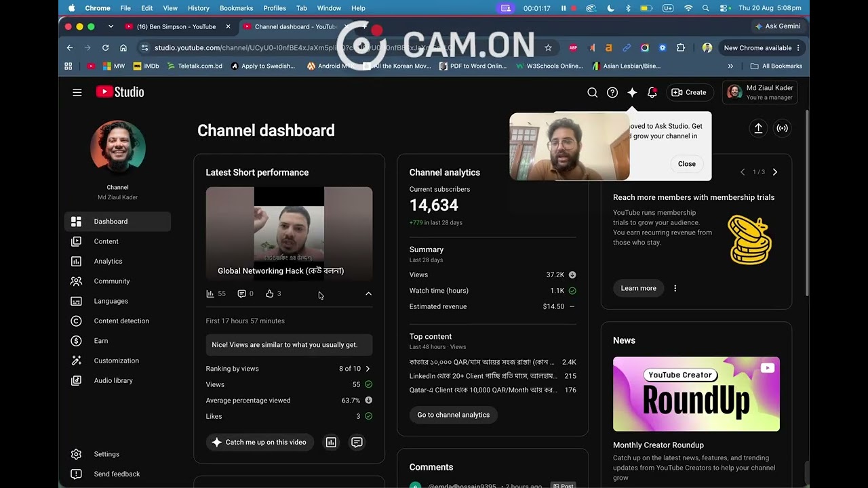This screenshot has width=868, height=488.
Task: Open the channel profile picture in sidebar
Action: [117, 148]
